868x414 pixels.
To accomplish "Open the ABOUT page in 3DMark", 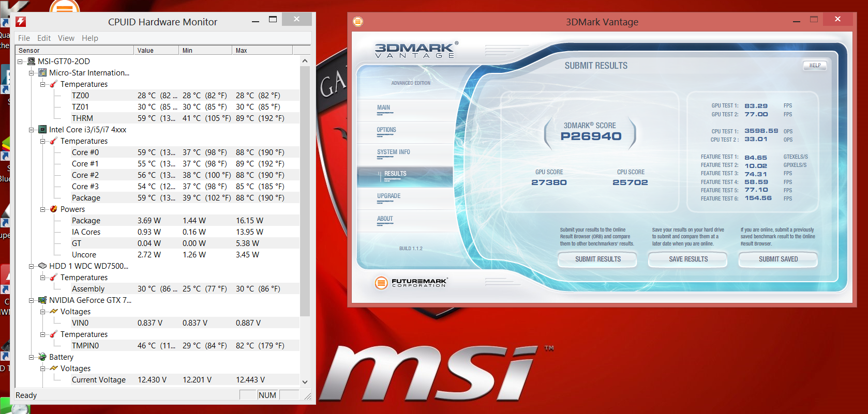I will [385, 219].
